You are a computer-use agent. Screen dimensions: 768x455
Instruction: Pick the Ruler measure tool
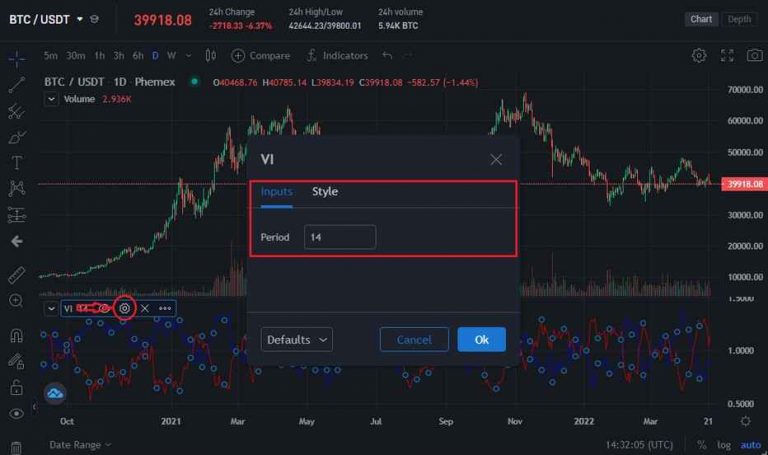(16, 274)
